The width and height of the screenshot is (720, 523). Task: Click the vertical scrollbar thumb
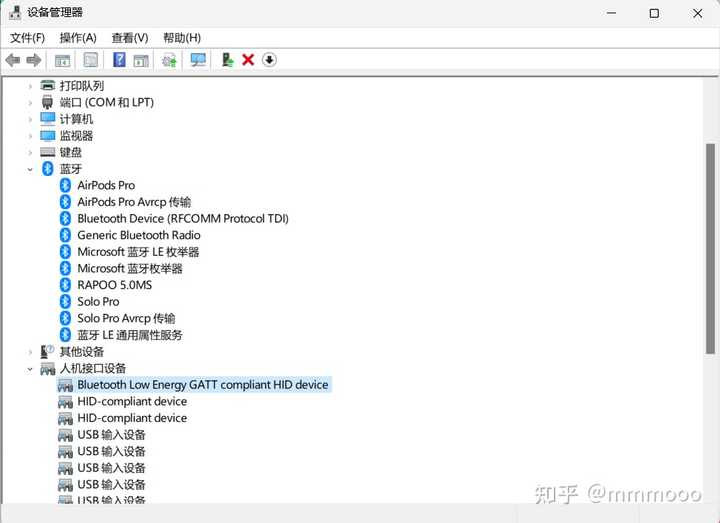(710, 248)
